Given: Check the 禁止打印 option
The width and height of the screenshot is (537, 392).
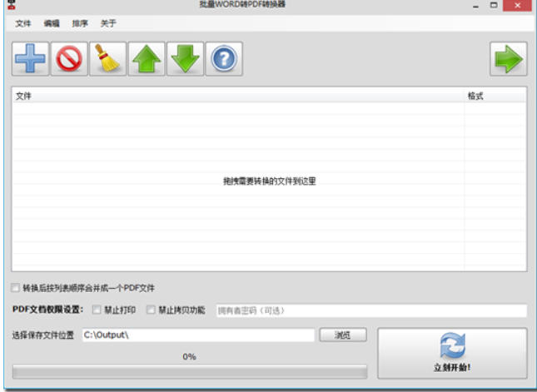Looking at the screenshot, I should pos(97,310).
